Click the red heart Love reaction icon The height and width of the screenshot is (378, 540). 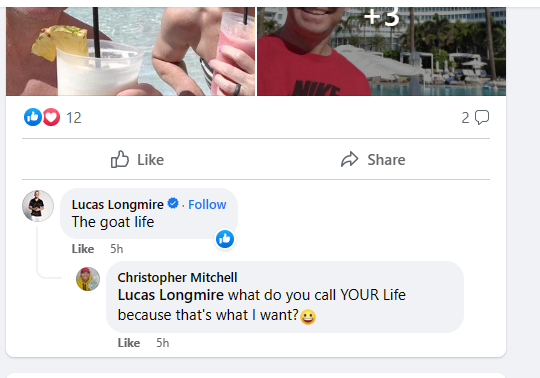51,117
